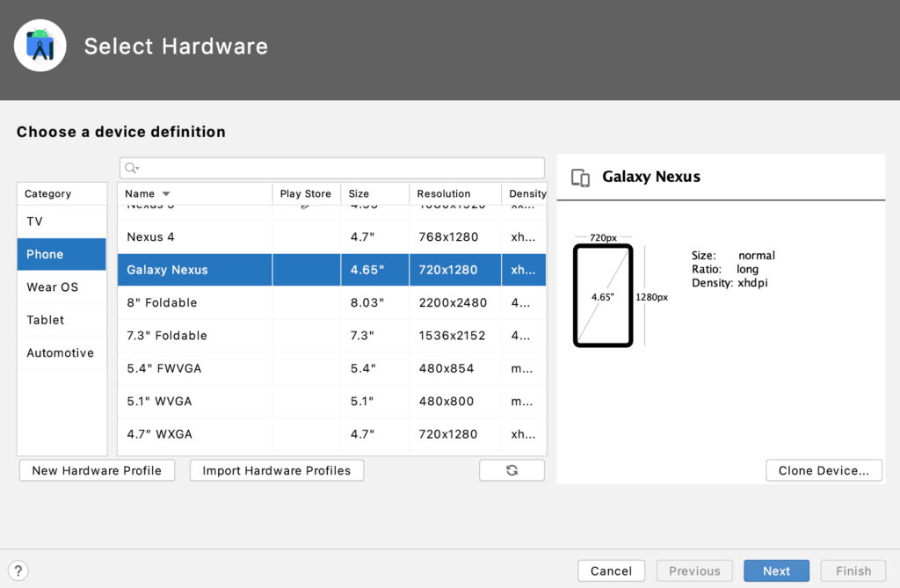
Task: Refresh the device list
Action: click(x=512, y=470)
